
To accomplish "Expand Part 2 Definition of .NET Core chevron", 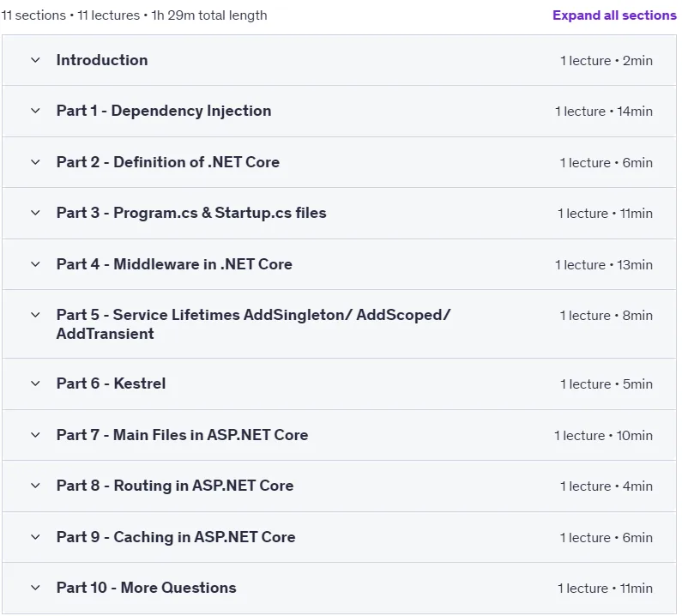I will click(x=36, y=162).
